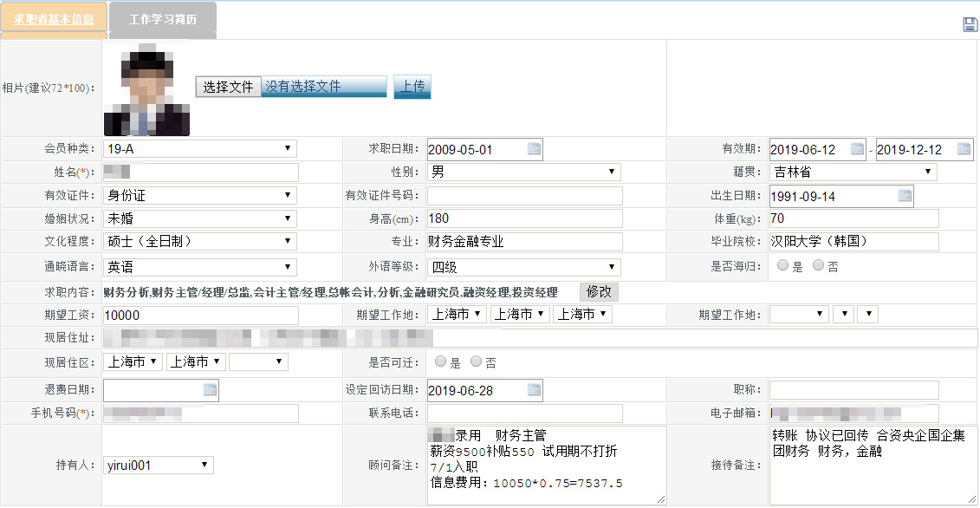Open first empty dropdown of second 期望工作地
980x508 pixels.
coord(799,314)
